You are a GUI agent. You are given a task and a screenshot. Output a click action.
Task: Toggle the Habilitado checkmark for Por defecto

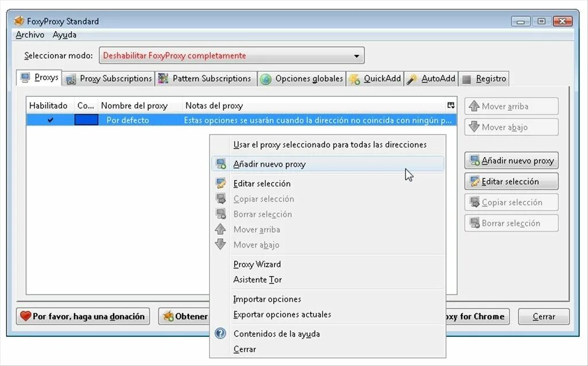51,120
